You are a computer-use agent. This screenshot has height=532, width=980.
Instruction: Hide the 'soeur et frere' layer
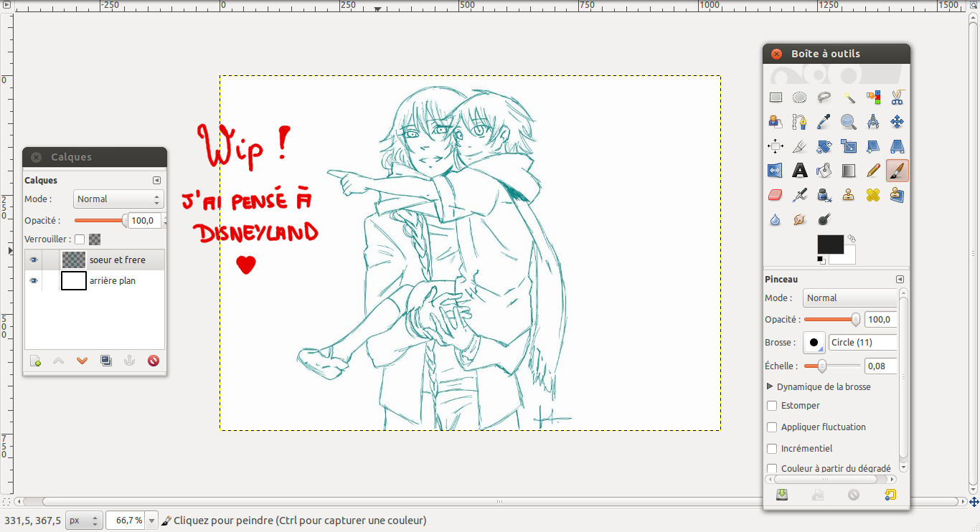(x=34, y=260)
